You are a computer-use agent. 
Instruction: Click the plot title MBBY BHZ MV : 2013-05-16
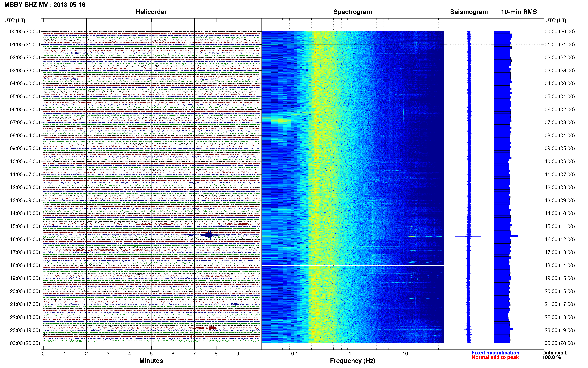point(45,5)
